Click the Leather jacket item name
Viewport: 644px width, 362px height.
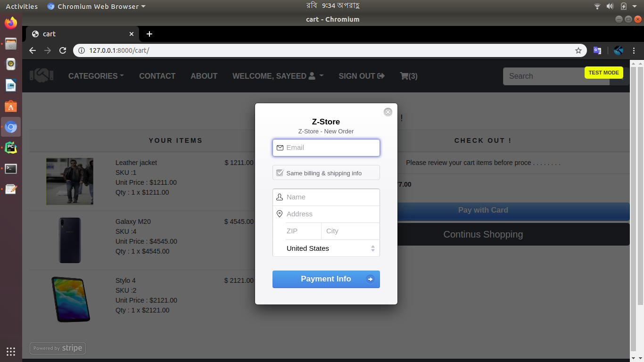pos(136,163)
